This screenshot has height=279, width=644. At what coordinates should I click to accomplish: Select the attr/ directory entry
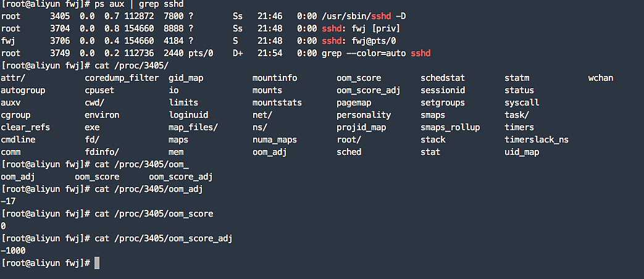(x=13, y=78)
